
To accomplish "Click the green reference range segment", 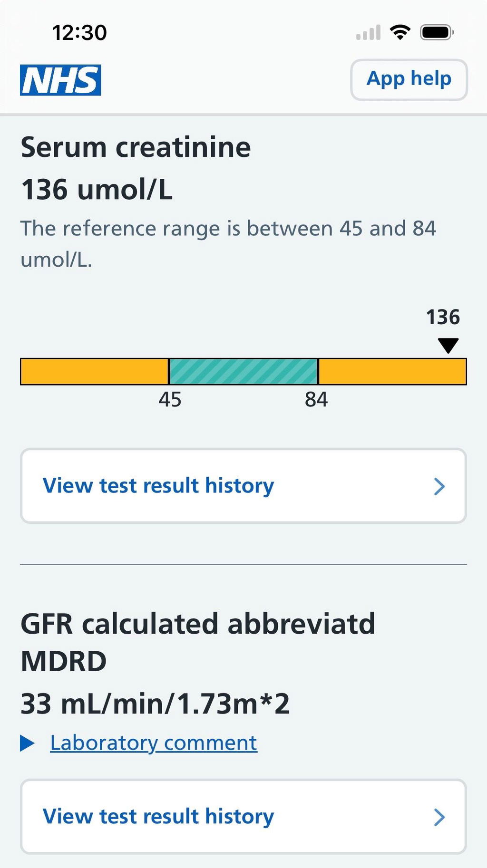I will pos(243,371).
